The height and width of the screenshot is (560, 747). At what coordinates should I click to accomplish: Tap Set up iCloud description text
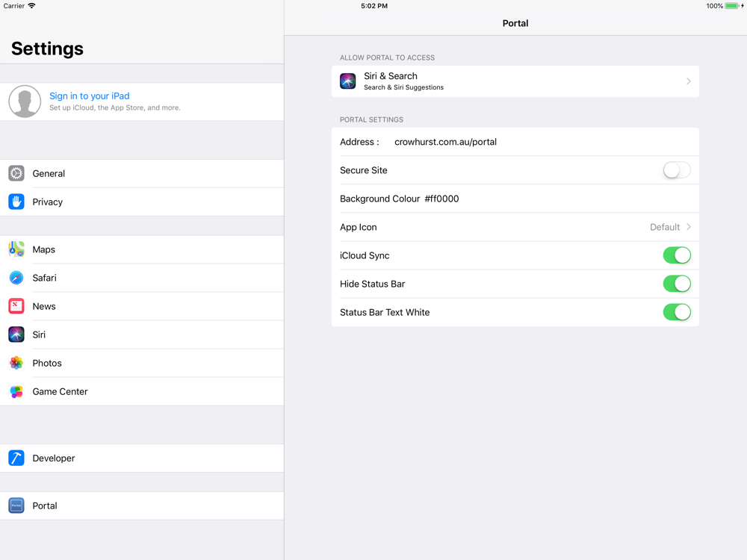pyautogui.click(x=115, y=108)
